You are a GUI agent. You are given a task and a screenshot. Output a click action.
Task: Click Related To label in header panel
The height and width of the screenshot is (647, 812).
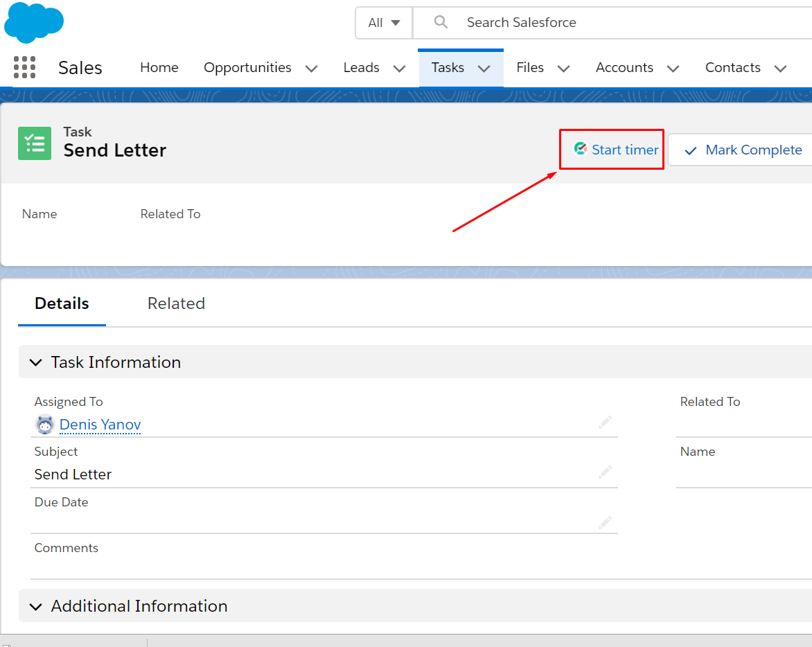pos(170,214)
